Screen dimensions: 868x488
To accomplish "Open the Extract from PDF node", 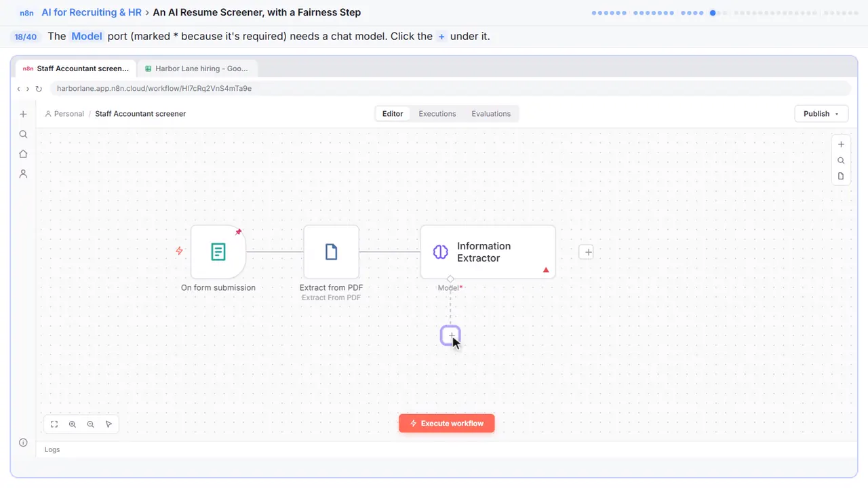I will click(331, 252).
